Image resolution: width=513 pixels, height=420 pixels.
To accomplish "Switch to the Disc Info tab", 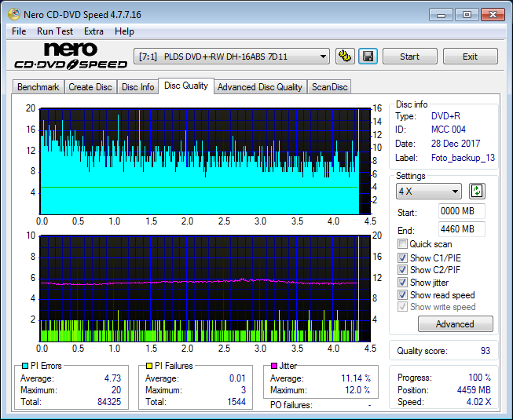I will (x=137, y=87).
